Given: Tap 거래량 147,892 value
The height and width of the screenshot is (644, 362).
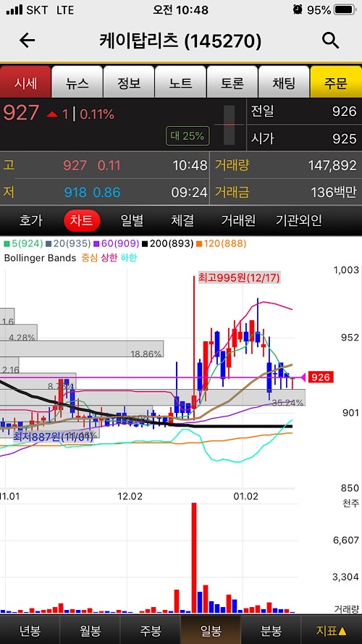Looking at the screenshot, I should pos(332,165).
